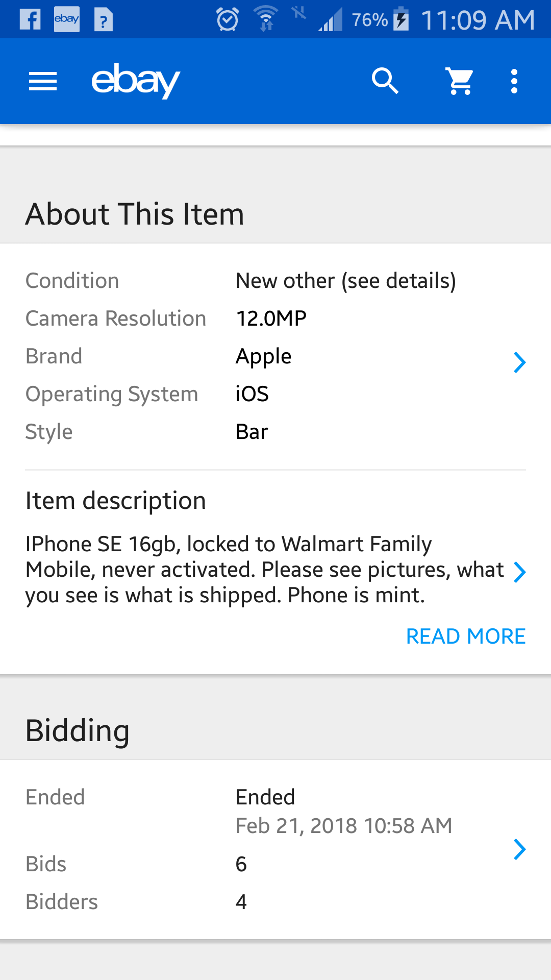Tap the question mark notification icon
The image size is (551, 980).
pyautogui.click(x=104, y=20)
